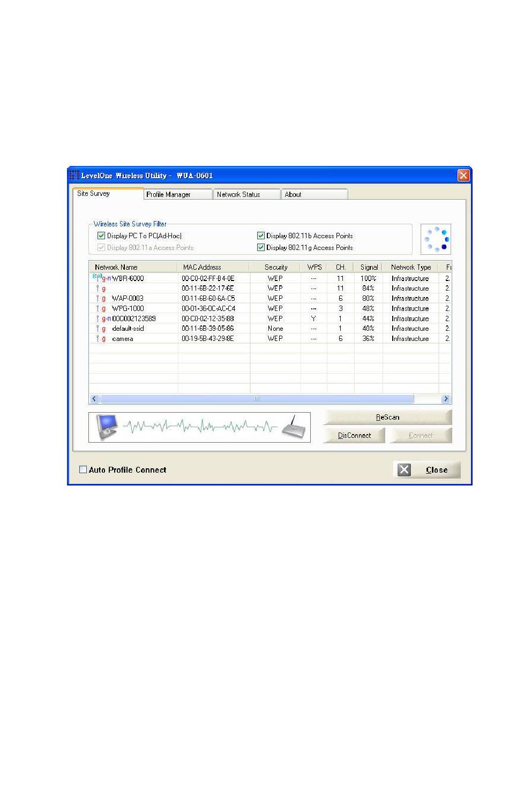Click the LevelOne app icon in title bar
This screenshot has width=509, height=812.
coord(74,175)
